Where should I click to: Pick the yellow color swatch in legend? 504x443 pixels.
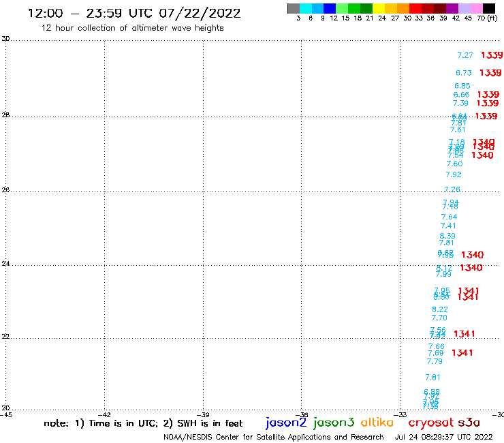pyautogui.click(x=379, y=8)
